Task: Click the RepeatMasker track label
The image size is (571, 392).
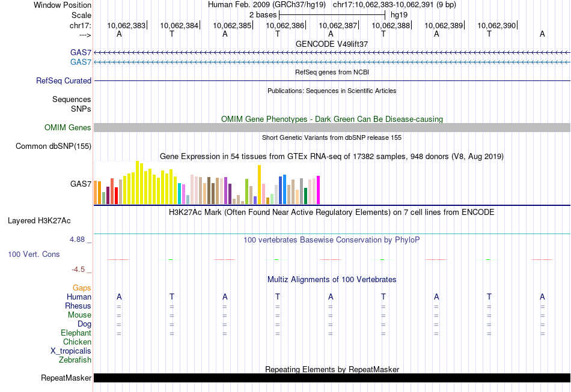Action: [66, 378]
